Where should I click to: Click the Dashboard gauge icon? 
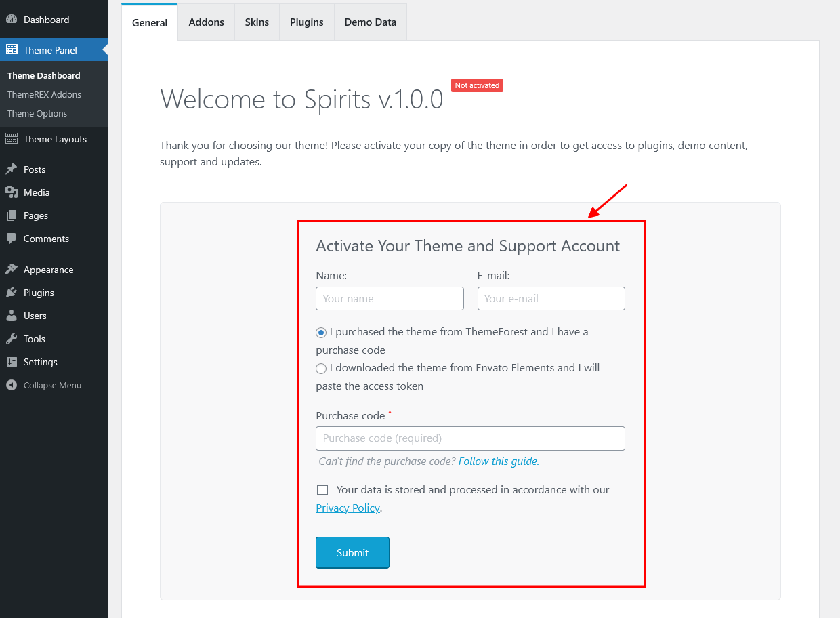click(12, 20)
